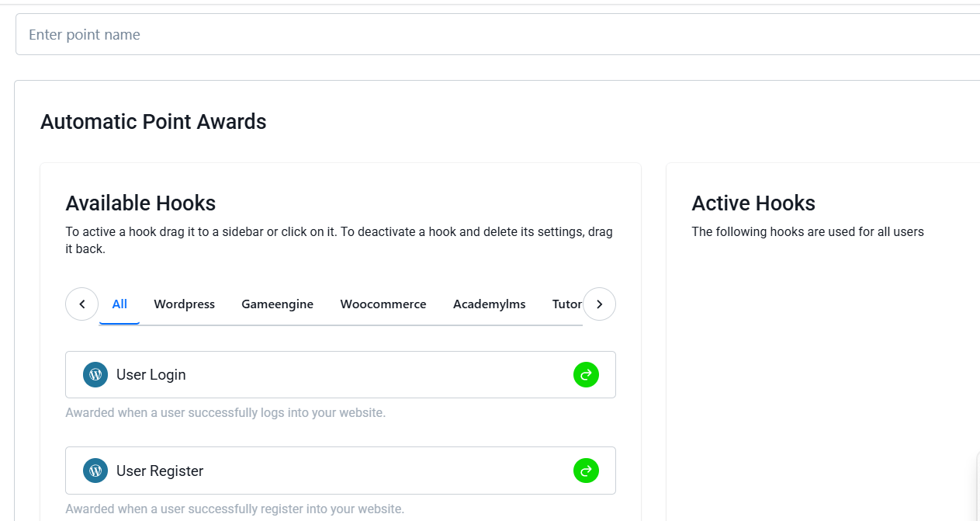This screenshot has width=980, height=521.
Task: Click the Available Hooks heading
Action: (140, 203)
